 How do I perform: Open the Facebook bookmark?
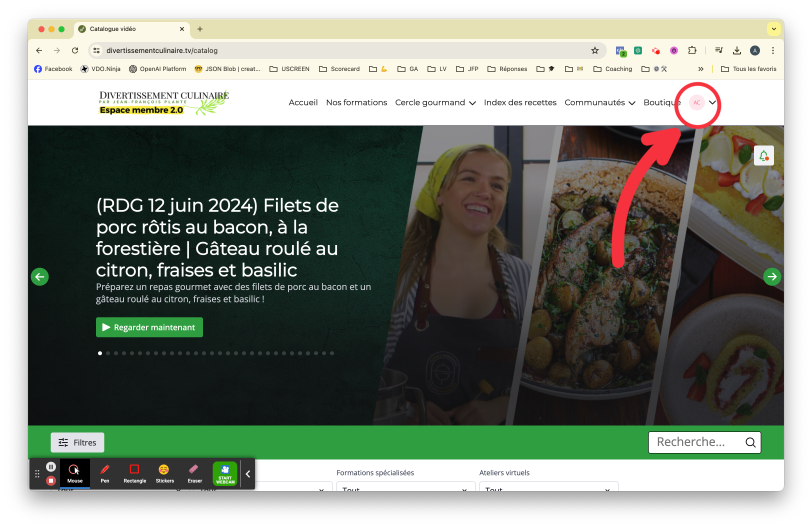click(53, 69)
